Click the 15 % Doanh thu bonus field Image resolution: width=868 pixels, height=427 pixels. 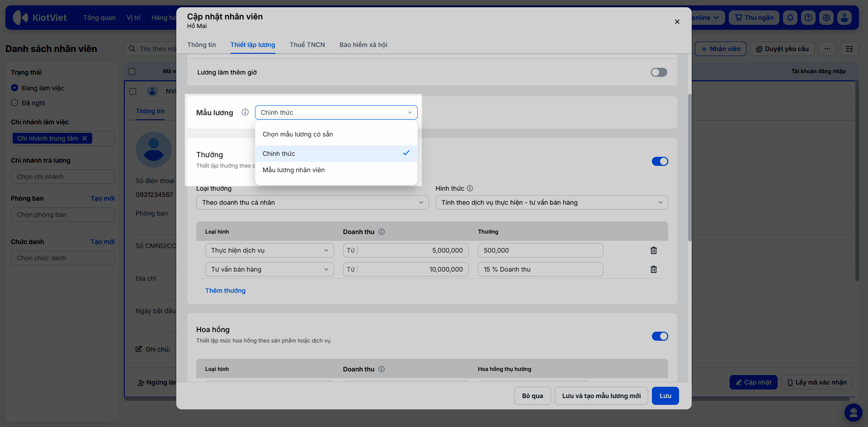[541, 269]
